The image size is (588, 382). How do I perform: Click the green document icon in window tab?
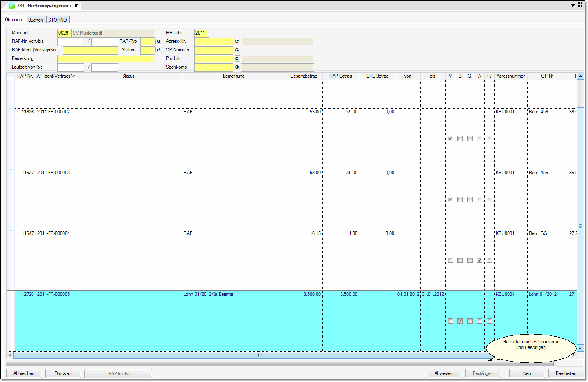[x=11, y=6]
